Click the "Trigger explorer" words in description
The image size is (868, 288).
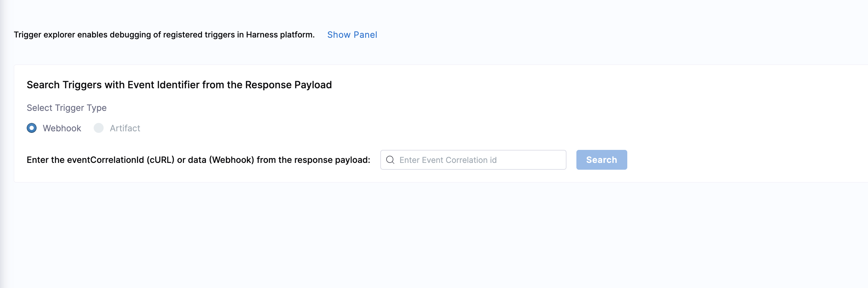(x=44, y=35)
